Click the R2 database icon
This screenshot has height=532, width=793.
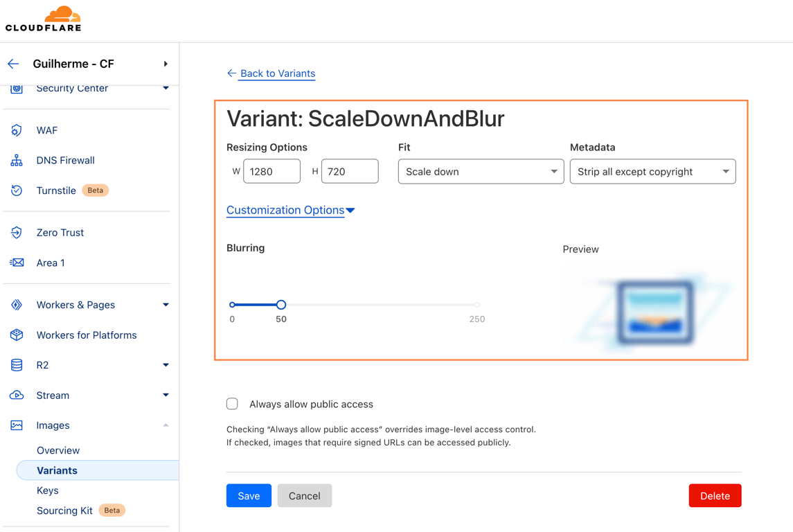(17, 365)
